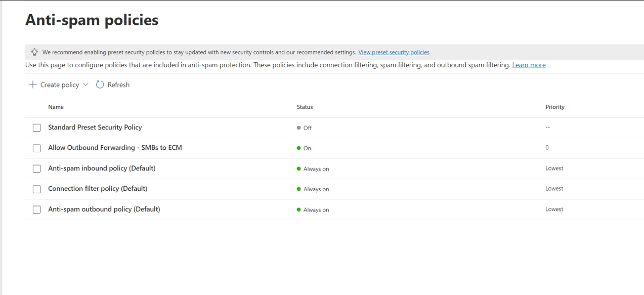Click Always on status for Anti-spam inbound policy

[x=313, y=169]
